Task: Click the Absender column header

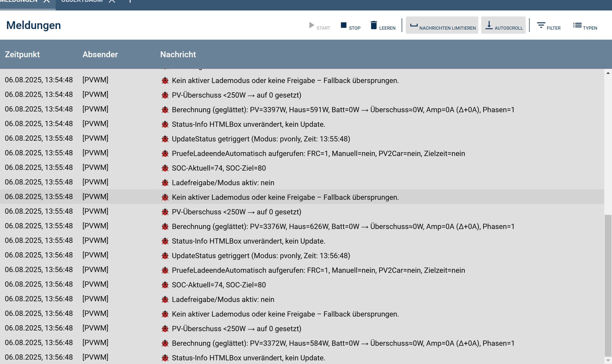Action: point(100,54)
